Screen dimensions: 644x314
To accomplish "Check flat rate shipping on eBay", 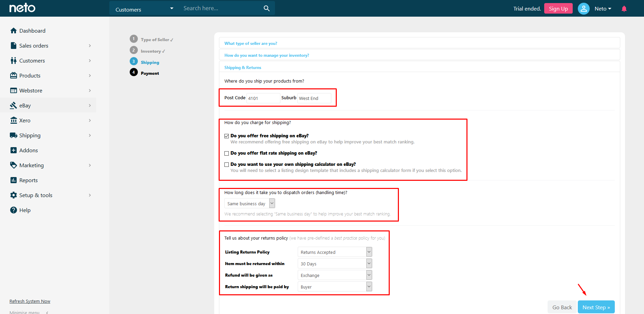I will [x=226, y=153].
